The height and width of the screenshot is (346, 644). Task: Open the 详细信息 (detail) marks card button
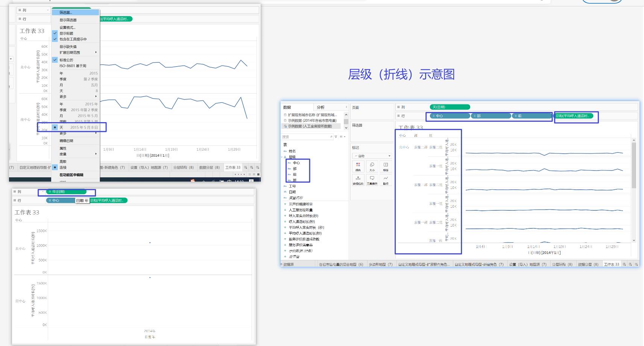(358, 180)
